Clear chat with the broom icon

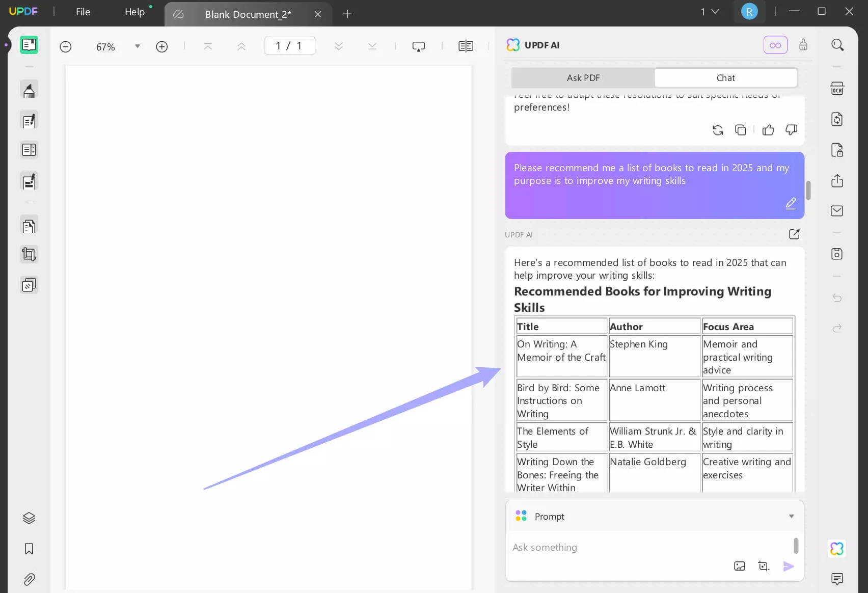tap(803, 45)
